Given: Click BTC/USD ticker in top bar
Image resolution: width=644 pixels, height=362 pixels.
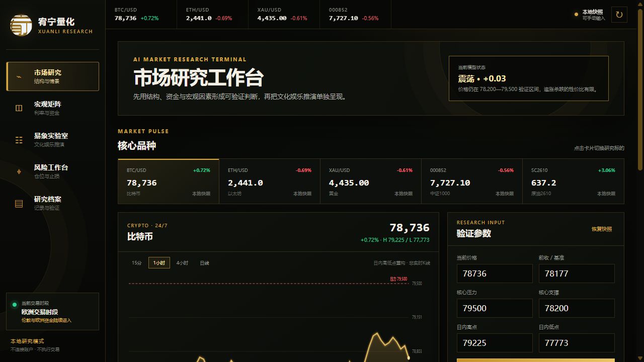Looking at the screenshot, I should [141, 14].
